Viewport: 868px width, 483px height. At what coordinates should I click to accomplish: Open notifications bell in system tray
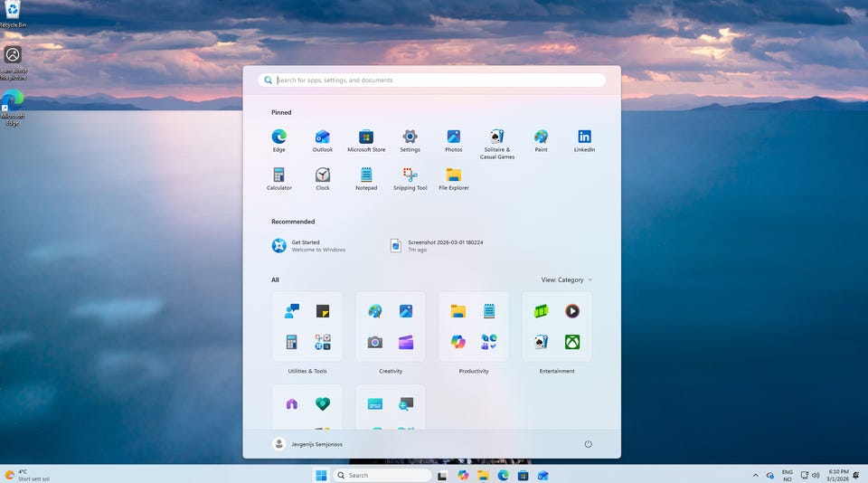coord(857,475)
